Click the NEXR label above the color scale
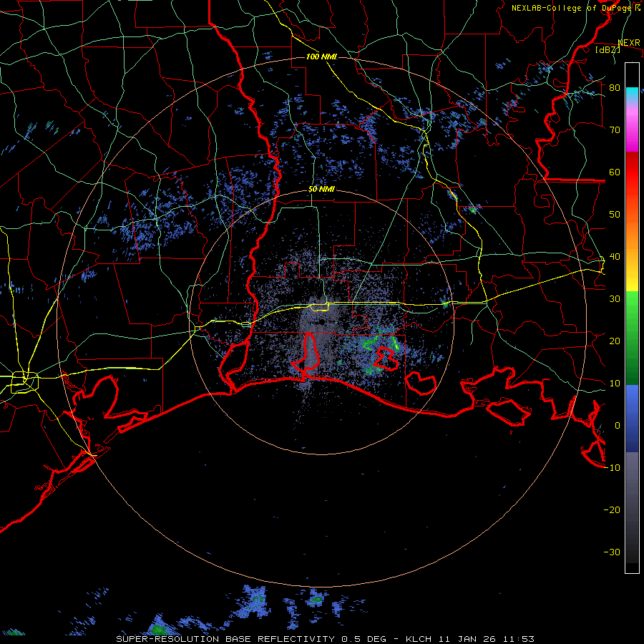 pos(629,43)
